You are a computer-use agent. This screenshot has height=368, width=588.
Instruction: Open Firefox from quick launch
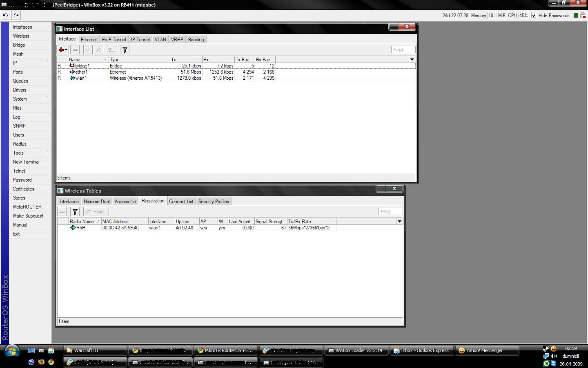pyautogui.click(x=41, y=362)
